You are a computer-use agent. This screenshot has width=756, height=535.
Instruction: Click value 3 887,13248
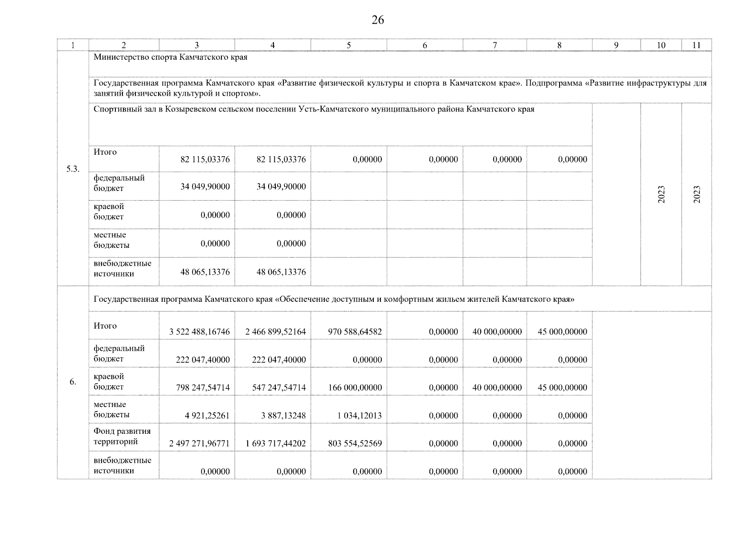pos(284,416)
